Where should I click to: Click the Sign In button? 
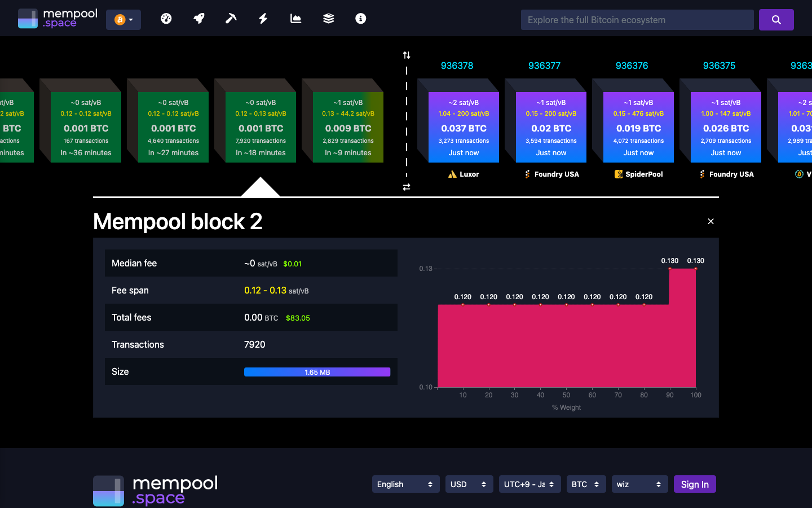(x=695, y=484)
